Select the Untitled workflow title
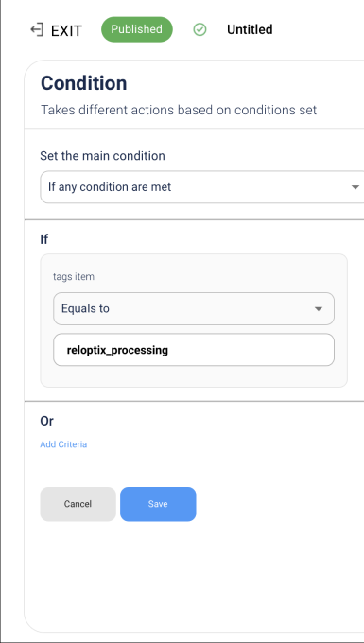The width and height of the screenshot is (364, 643). tap(250, 29)
